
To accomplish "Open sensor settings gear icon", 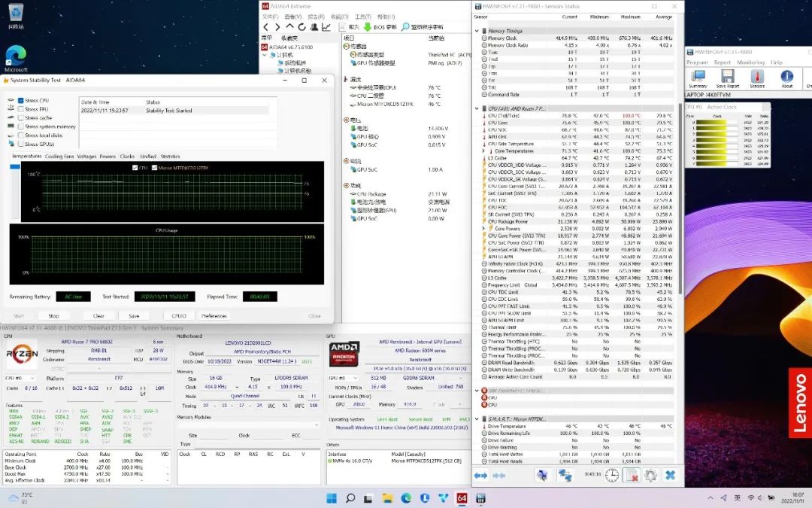I will pyautogui.click(x=651, y=475).
